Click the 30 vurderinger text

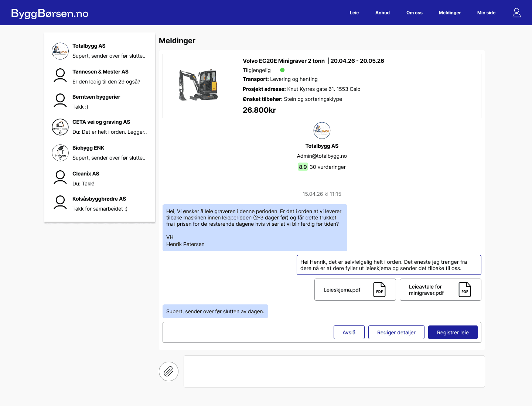click(x=328, y=167)
